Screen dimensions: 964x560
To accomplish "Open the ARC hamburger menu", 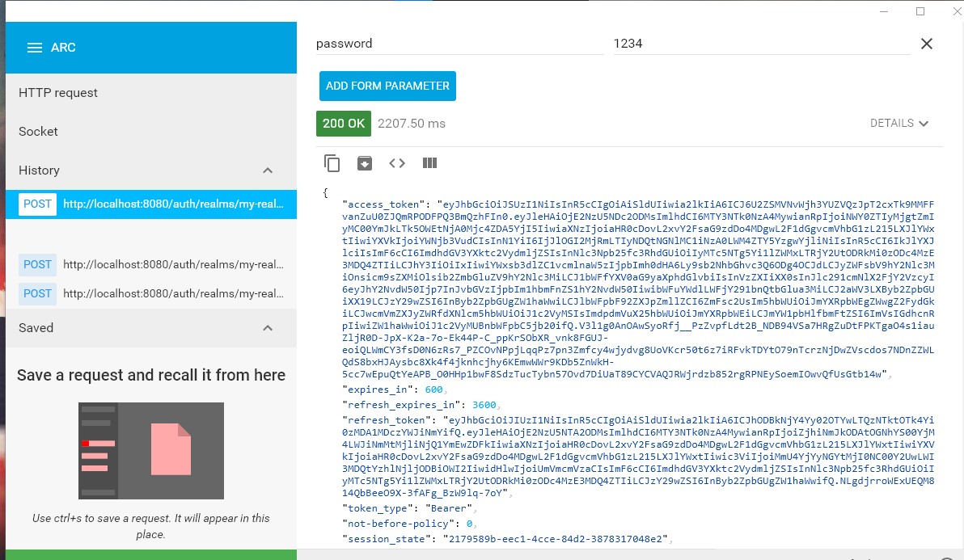I will pyautogui.click(x=36, y=47).
